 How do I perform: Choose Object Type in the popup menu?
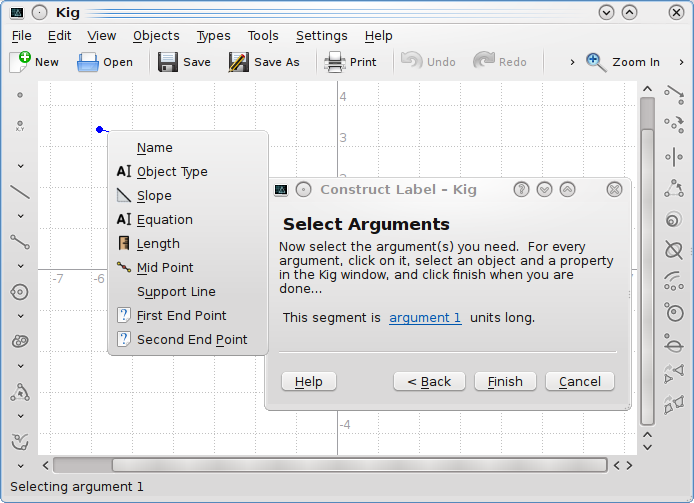click(x=188, y=171)
